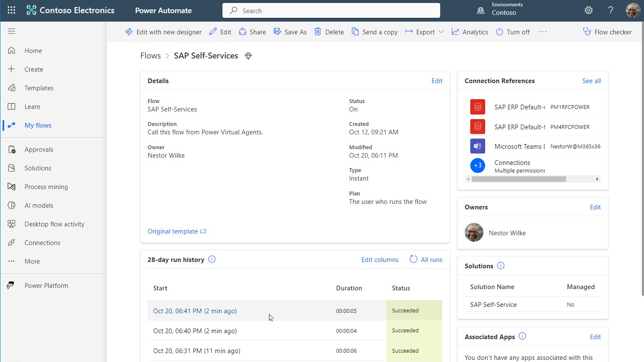Click the Connections plug icon
This screenshot has height=362, width=644.
pyautogui.click(x=11, y=242)
